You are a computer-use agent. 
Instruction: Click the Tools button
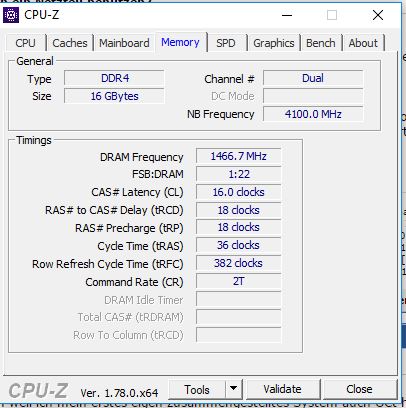(x=197, y=389)
